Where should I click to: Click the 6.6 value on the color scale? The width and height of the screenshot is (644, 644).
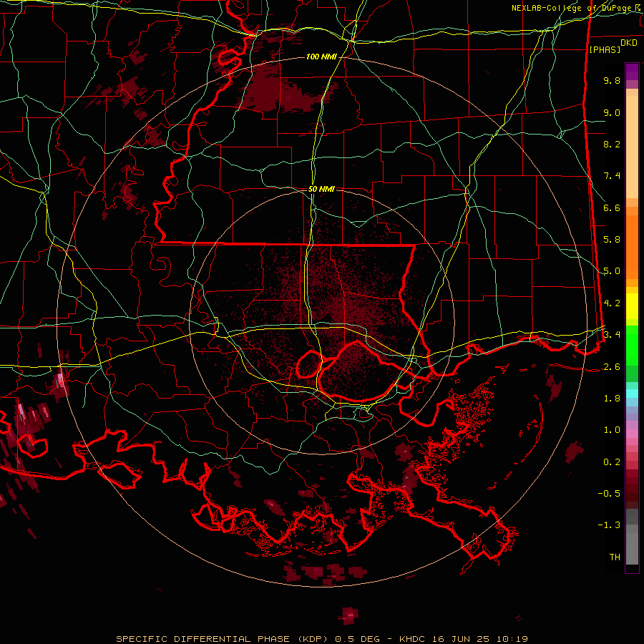(x=612, y=208)
